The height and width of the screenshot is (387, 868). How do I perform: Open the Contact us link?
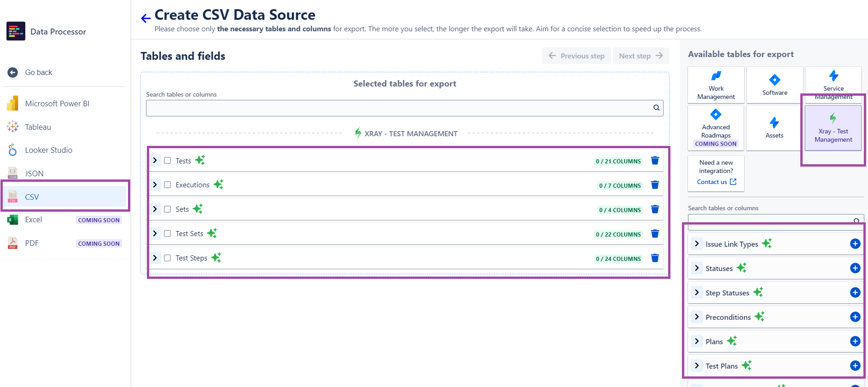tap(716, 182)
